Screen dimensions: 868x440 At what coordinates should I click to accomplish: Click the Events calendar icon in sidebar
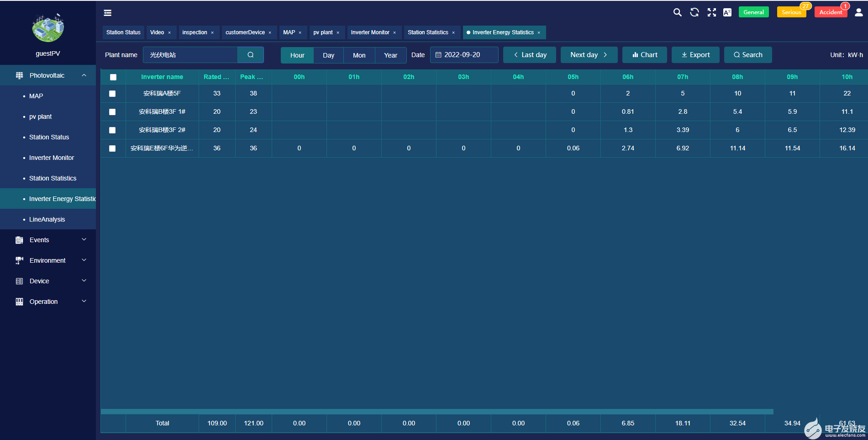tap(19, 240)
